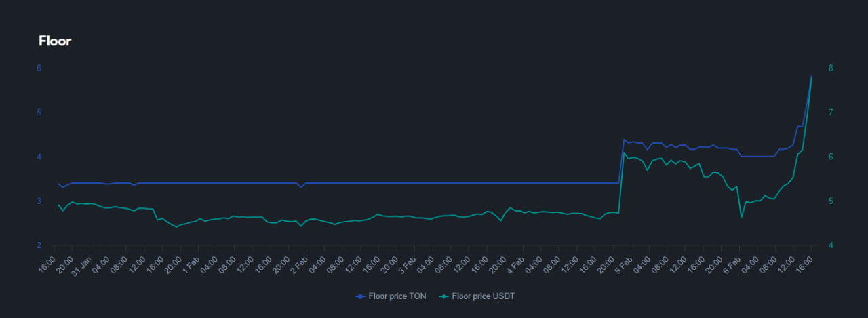Viewport: 868px width, 318px height.
Task: Click value 5 on the blue TON axis
Action: (x=39, y=112)
